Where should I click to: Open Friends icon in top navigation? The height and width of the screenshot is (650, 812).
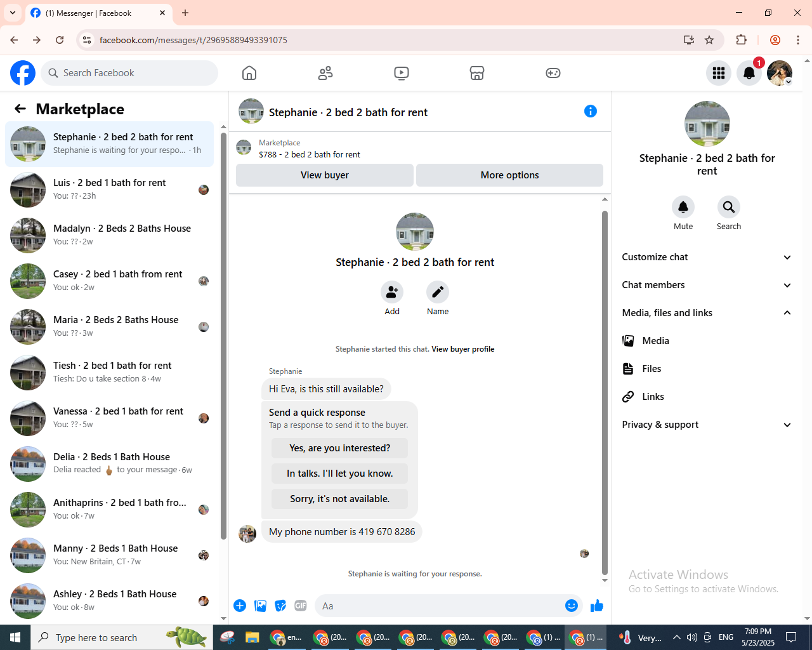pyautogui.click(x=325, y=73)
